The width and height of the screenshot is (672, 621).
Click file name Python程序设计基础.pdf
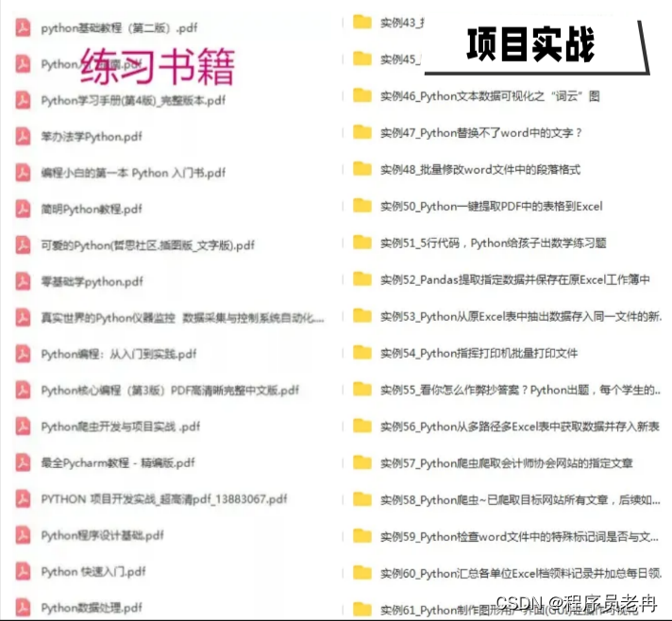click(x=103, y=536)
